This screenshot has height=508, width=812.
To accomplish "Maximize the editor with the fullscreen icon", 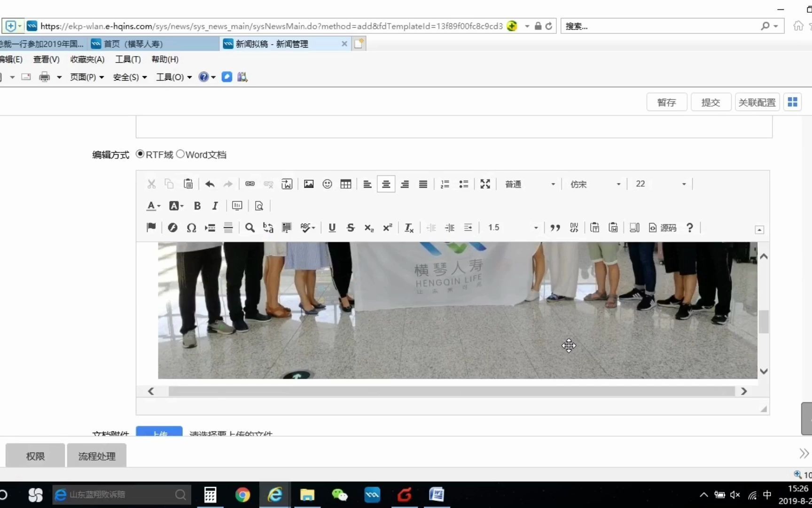I will tap(485, 184).
